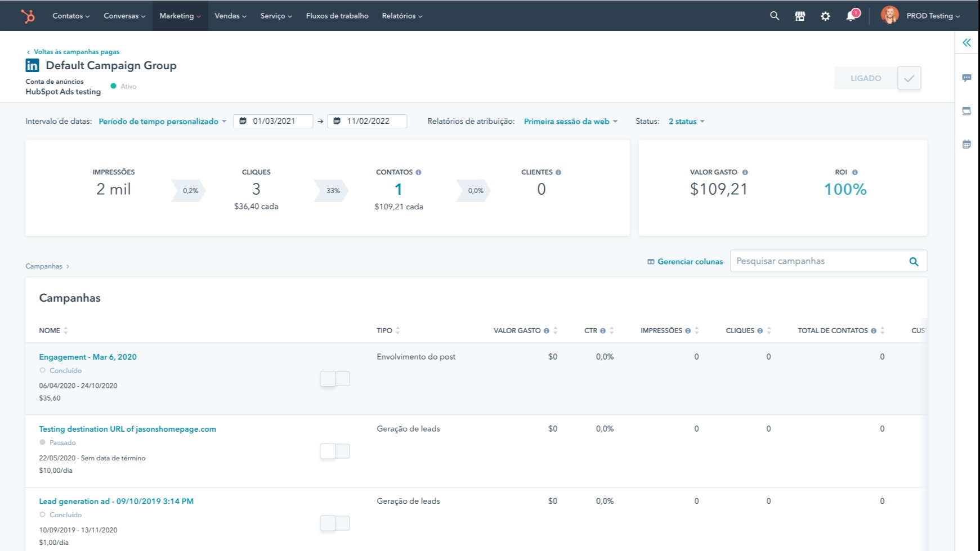Open the Primeira sessão da web dropdown

coord(570,122)
